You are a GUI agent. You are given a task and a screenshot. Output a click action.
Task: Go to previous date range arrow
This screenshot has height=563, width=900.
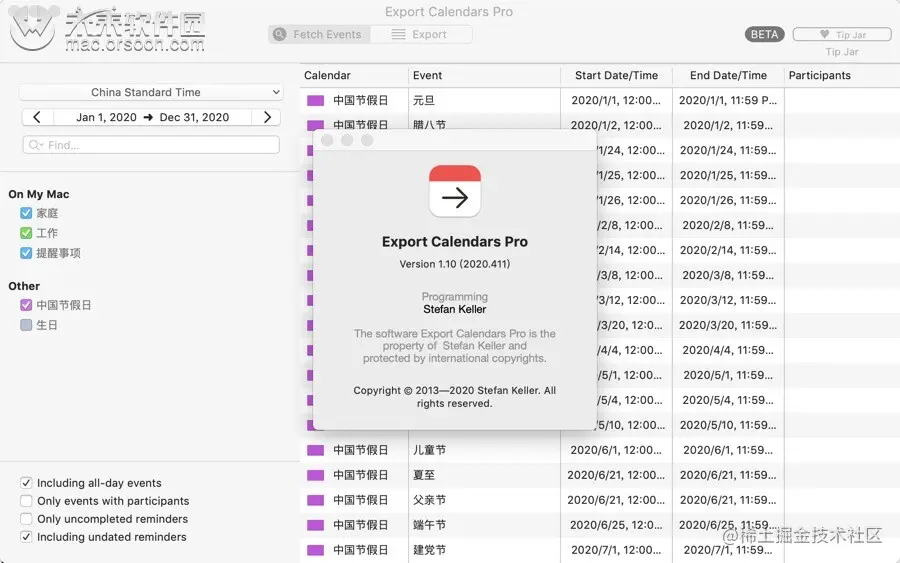(37, 117)
